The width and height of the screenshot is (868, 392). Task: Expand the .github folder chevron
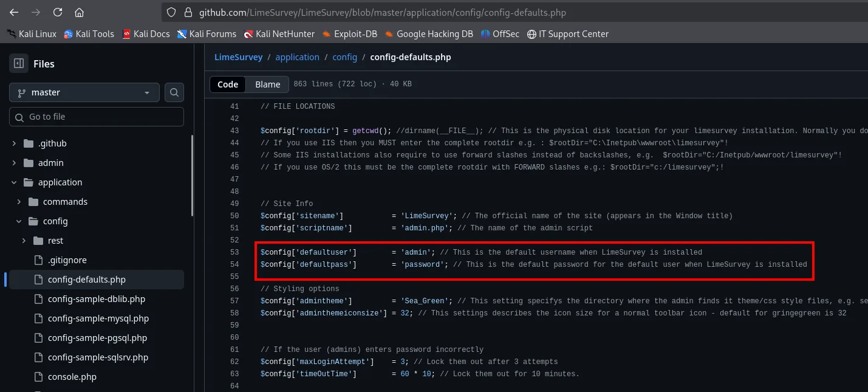pyautogui.click(x=14, y=143)
